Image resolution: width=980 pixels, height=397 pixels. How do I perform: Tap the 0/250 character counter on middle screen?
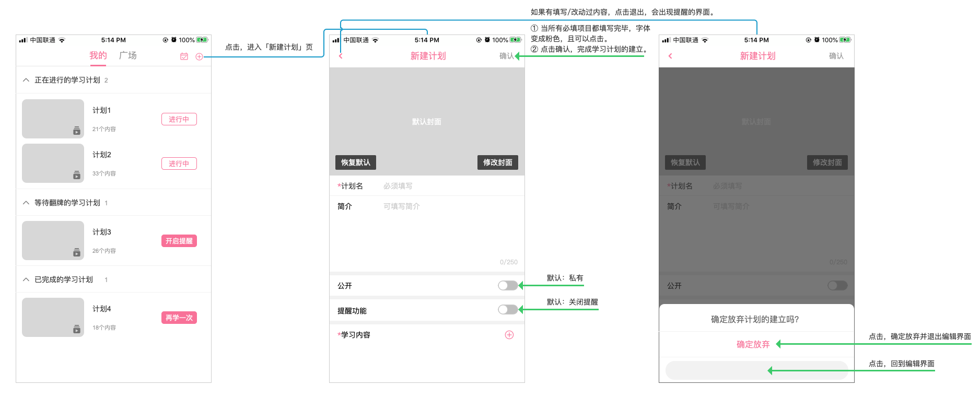click(508, 262)
